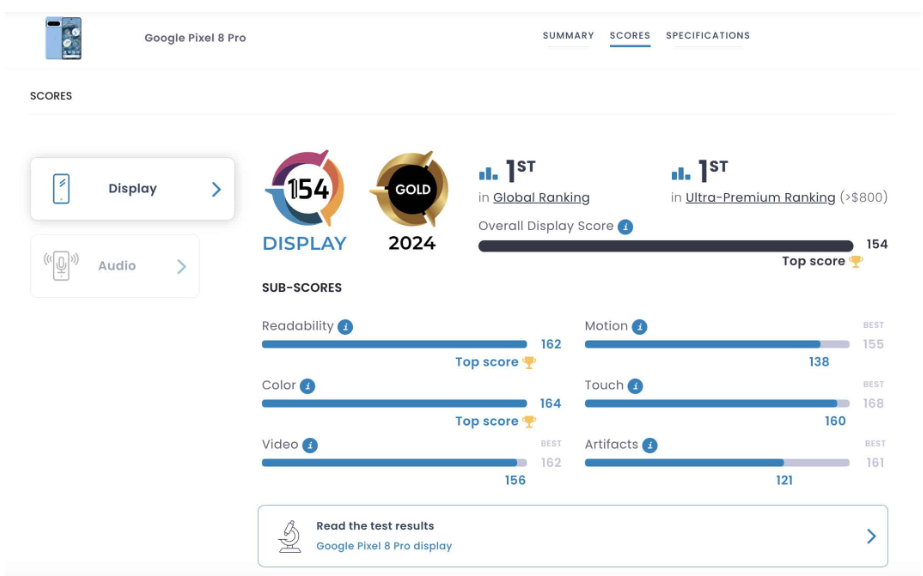
Task: Open the Global Ranking link
Action: pyautogui.click(x=541, y=198)
